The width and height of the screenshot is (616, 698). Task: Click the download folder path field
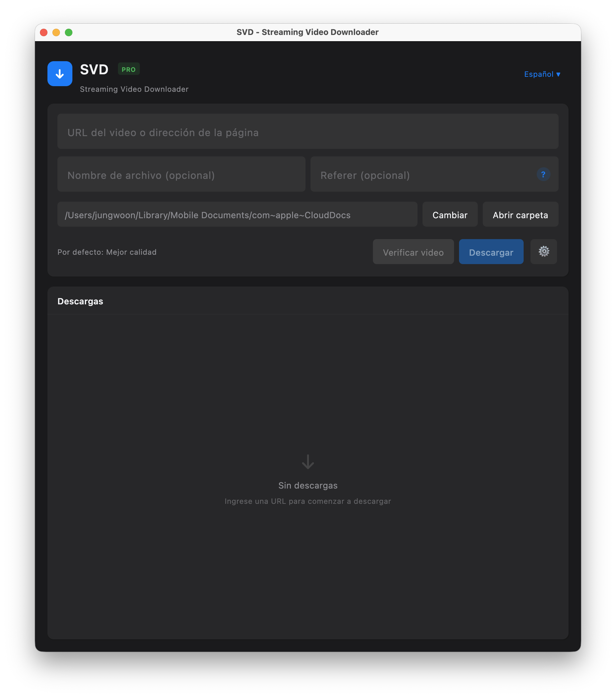click(x=237, y=215)
